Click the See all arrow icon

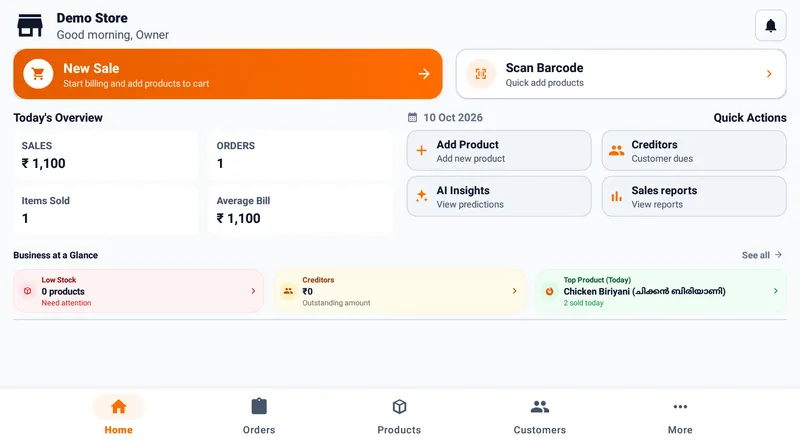tap(778, 254)
